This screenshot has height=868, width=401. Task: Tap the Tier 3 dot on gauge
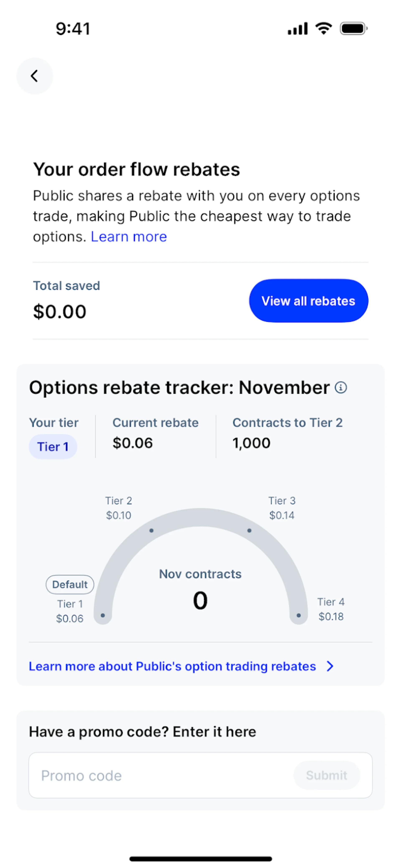249,530
